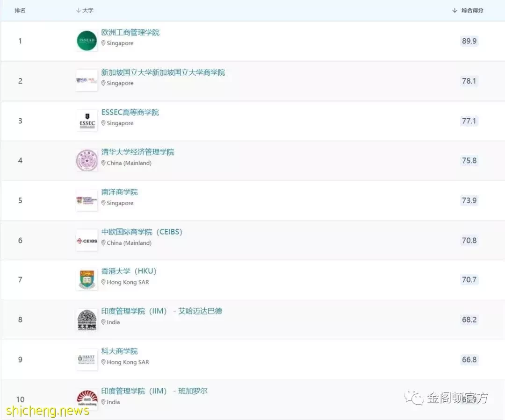Click location pin under 科大商学院
Viewport: 505px width, 420px height.
click(x=103, y=362)
